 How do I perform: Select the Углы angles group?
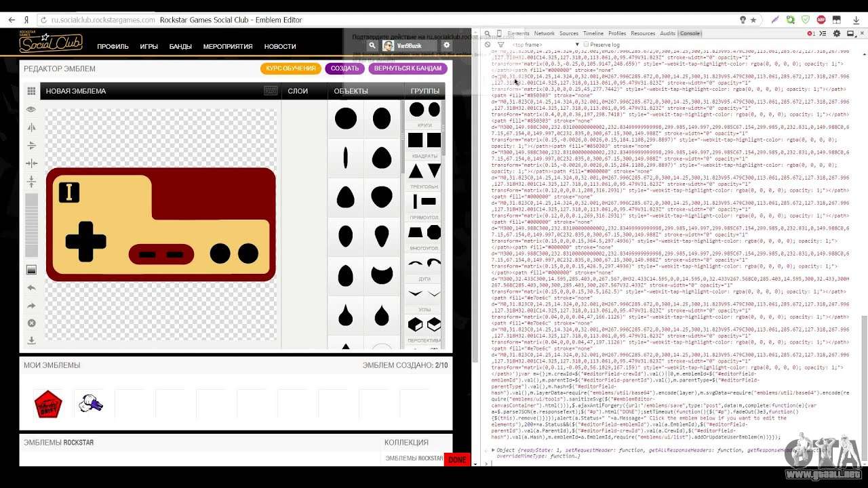pyautogui.click(x=425, y=299)
